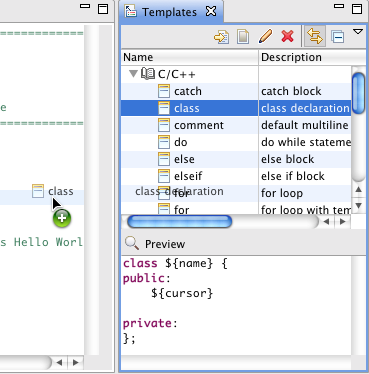Click 'do while' statement description
This screenshot has width=369, height=374.
pyautogui.click(x=306, y=142)
